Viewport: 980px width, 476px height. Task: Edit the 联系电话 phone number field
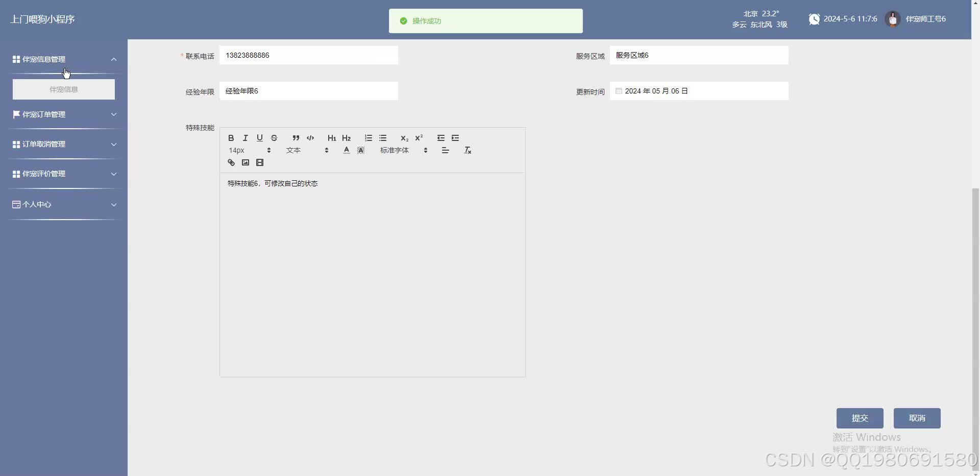click(309, 55)
